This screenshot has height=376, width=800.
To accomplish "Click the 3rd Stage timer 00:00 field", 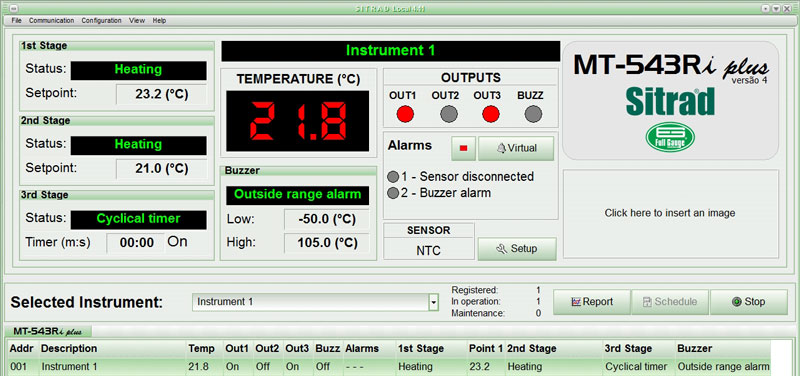I will (136, 243).
